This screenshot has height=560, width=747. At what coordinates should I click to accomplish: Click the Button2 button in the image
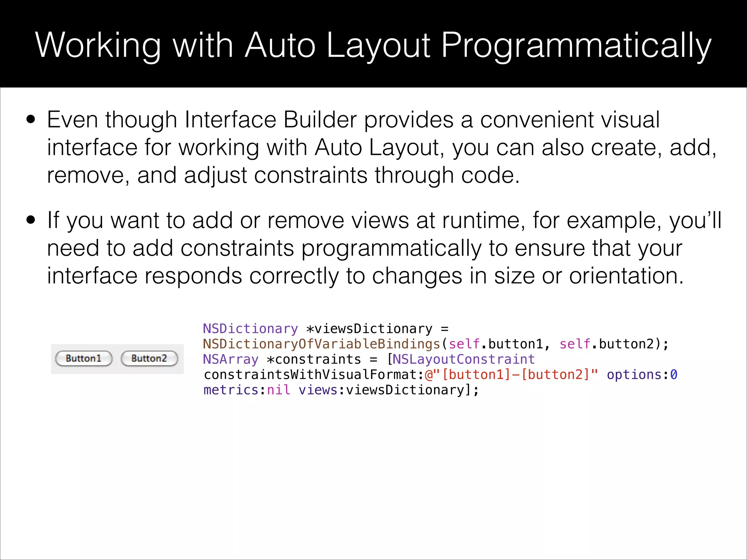tap(149, 358)
